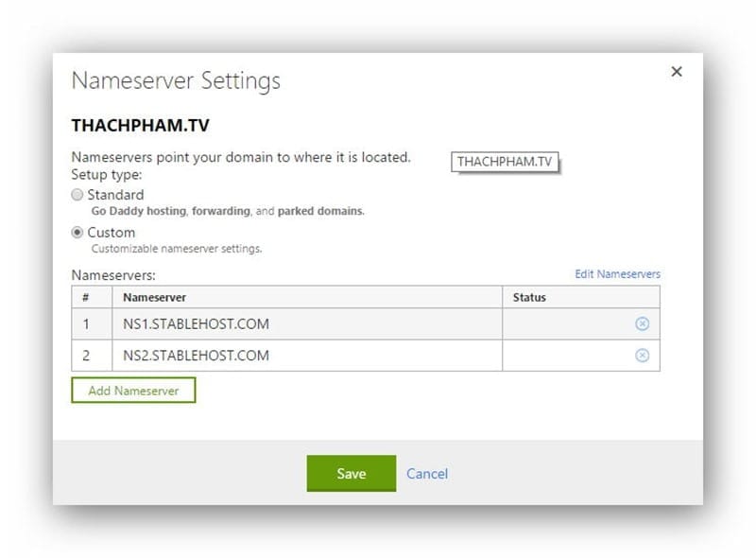The width and height of the screenshot is (756, 558).
Task: Click row number 2 cell
Action: click(x=92, y=356)
